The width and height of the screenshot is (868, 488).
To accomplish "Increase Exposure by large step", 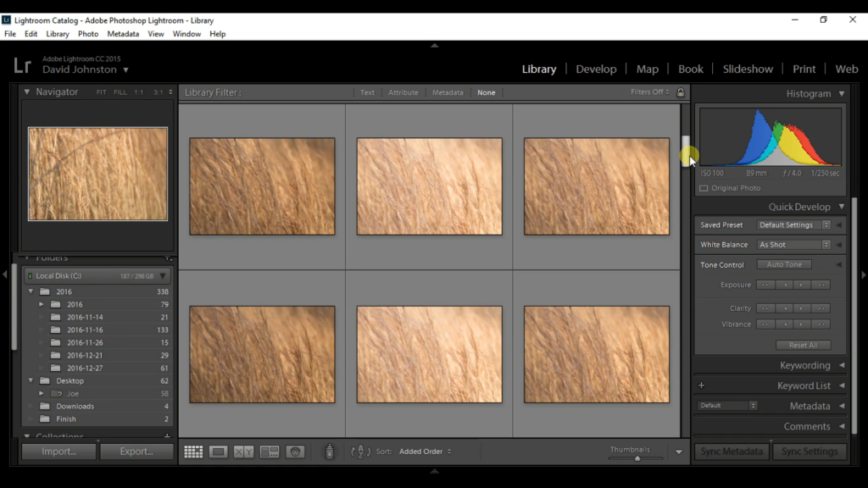I will click(x=821, y=285).
